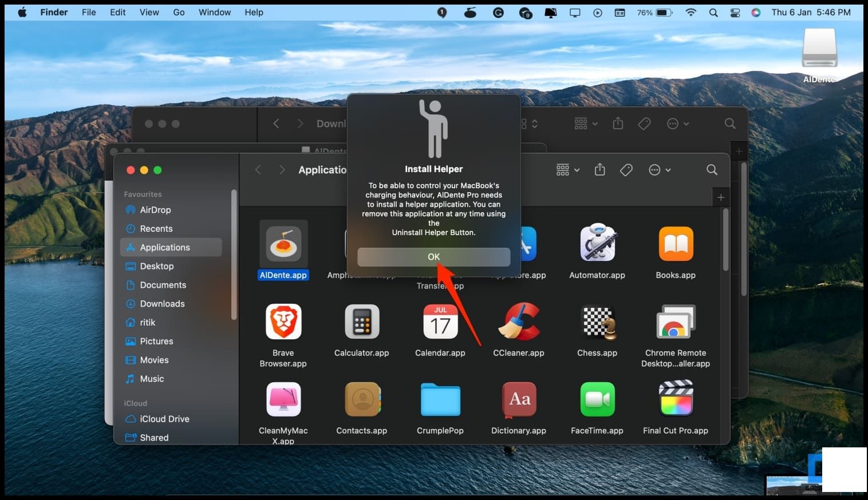Open the Finder menu
Viewport: 868px width, 500px height.
[54, 12]
